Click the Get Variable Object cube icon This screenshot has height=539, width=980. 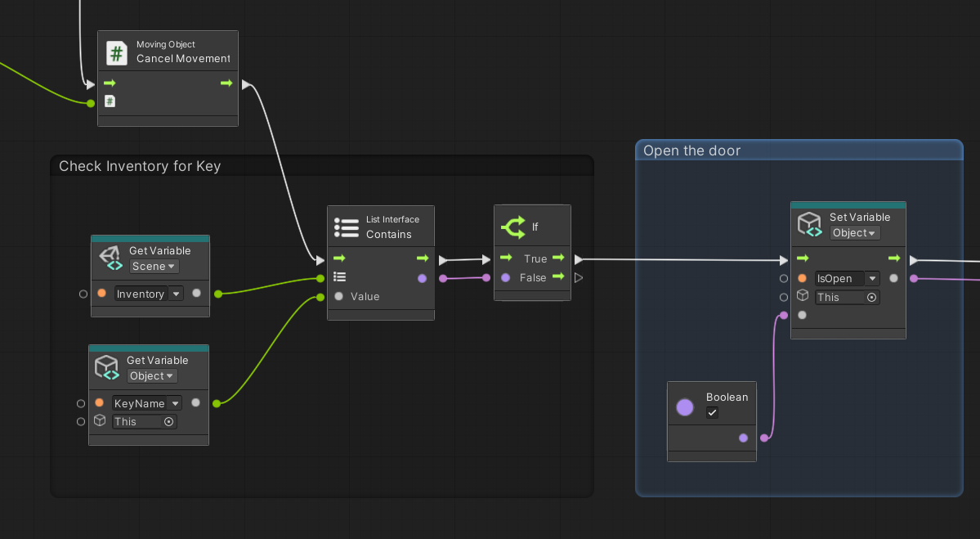point(107,368)
